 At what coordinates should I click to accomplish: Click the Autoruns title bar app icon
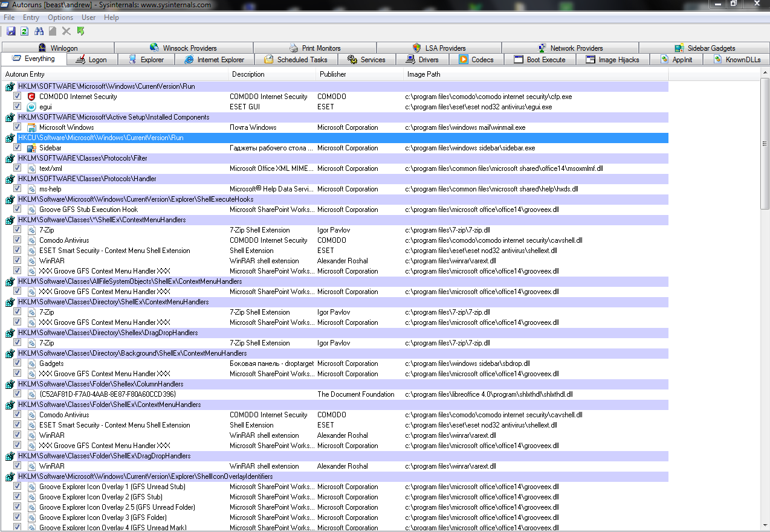(x=5, y=5)
